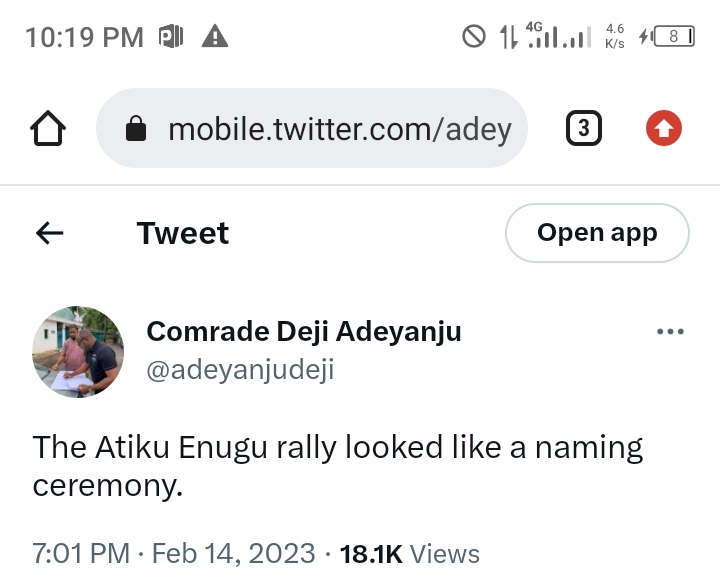Viewport: 720px width, 578px height.
Task: Tap the browser home icon
Action: pos(48,128)
